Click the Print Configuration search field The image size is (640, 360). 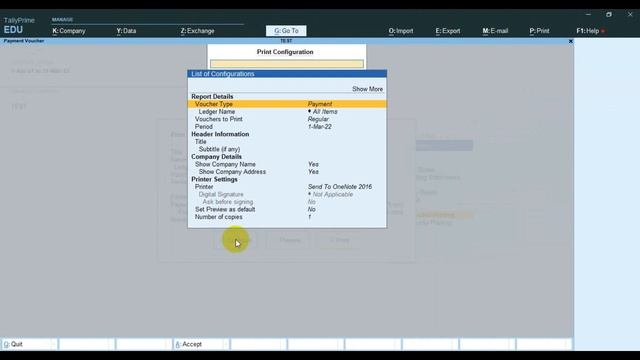(x=287, y=64)
